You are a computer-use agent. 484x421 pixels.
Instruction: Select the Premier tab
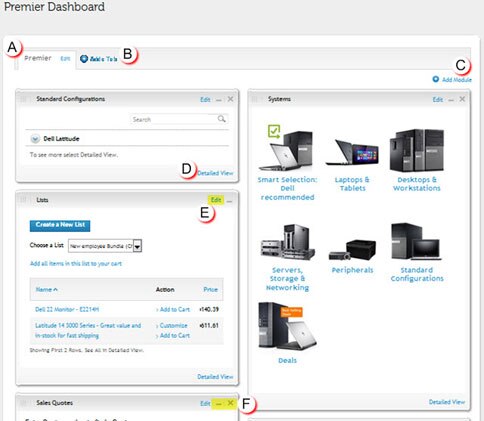(x=38, y=58)
